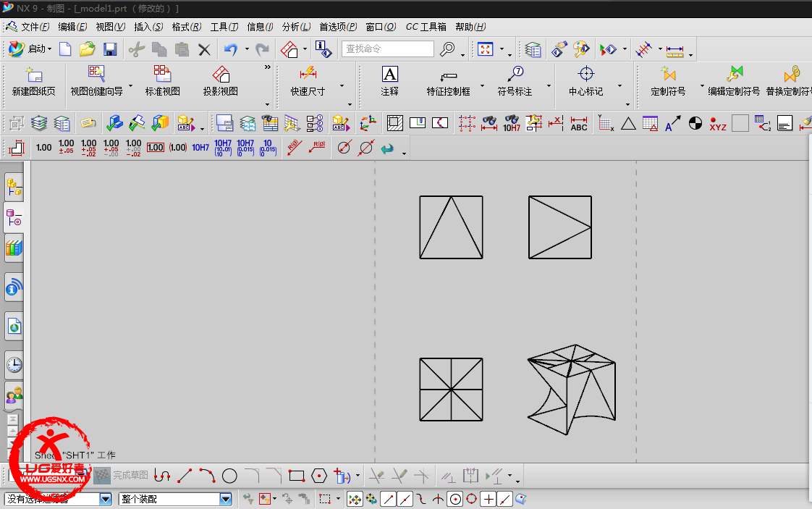812x509 pixels.
Task: Toggle the arc center snap point
Action: click(x=455, y=499)
